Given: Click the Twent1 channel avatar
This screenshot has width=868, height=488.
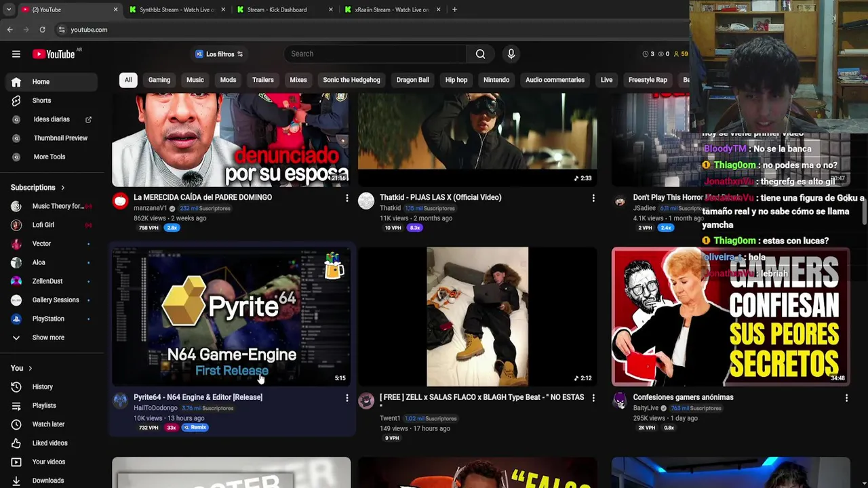Looking at the screenshot, I should click(366, 401).
